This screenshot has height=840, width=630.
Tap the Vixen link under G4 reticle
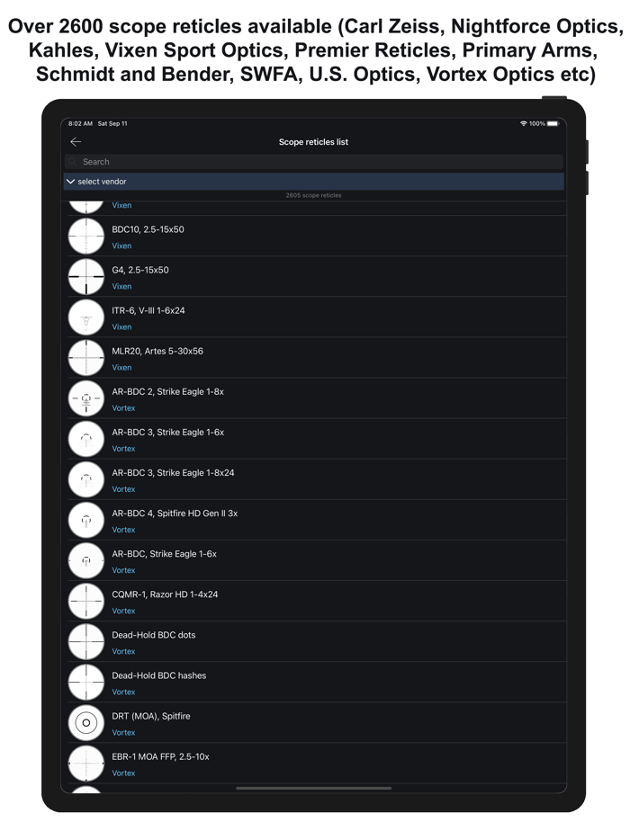(121, 287)
